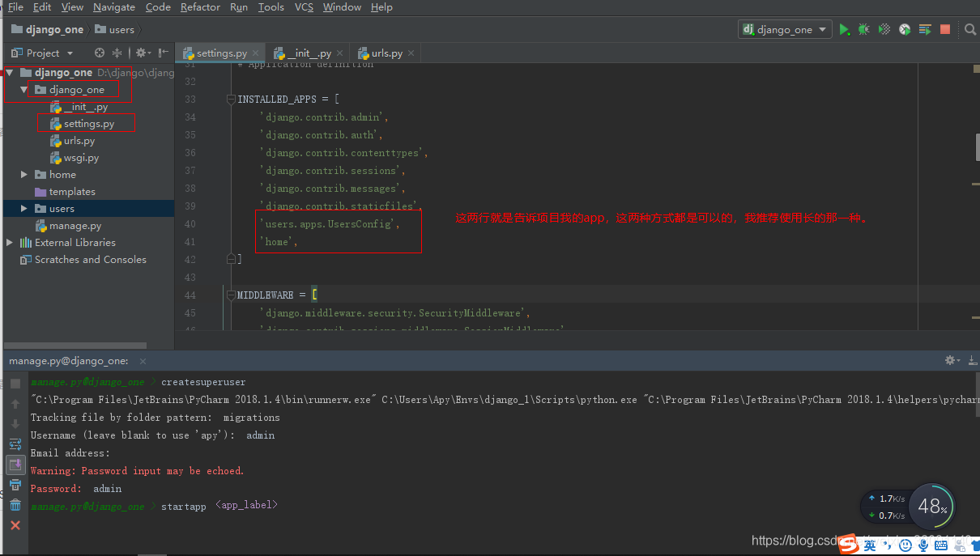Image resolution: width=980 pixels, height=556 pixels.
Task: Open the Tools menu
Action: [x=271, y=7]
